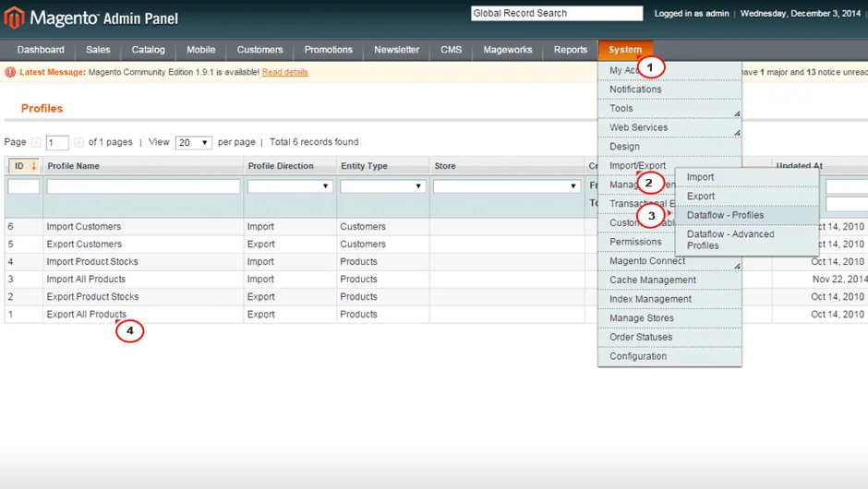868x489 pixels.
Task: Choose Dataflow - Profiles submenu item
Action: tap(746, 215)
